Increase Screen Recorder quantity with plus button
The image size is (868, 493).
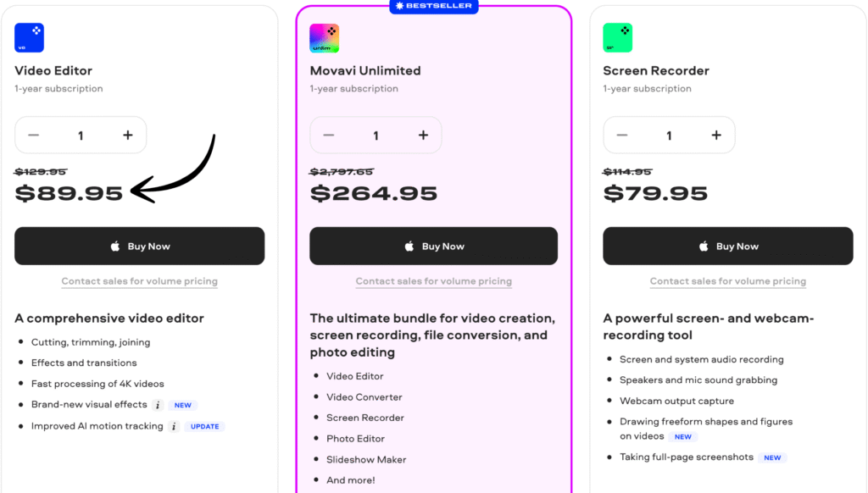coord(717,135)
